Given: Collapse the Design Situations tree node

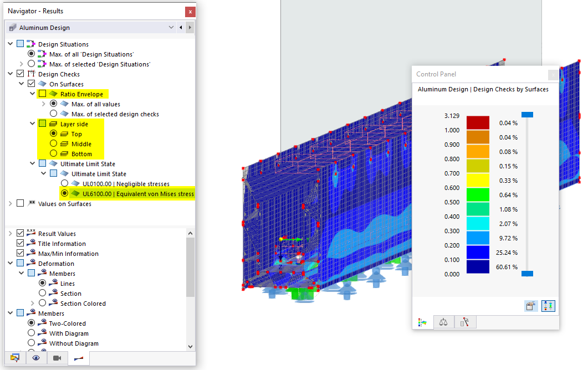Looking at the screenshot, I should click(x=10, y=44).
